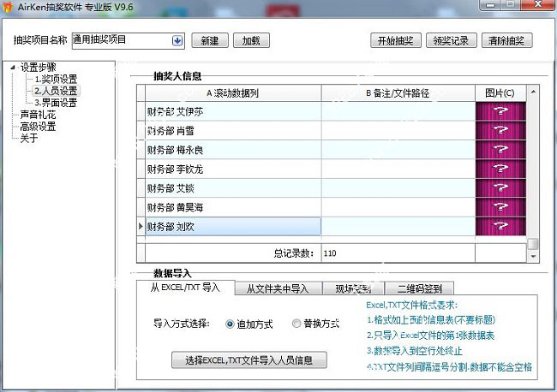Viewport: 557px width, 392px height.
Task: Select the cell 财务部 黄昊海
Action: tap(233, 207)
